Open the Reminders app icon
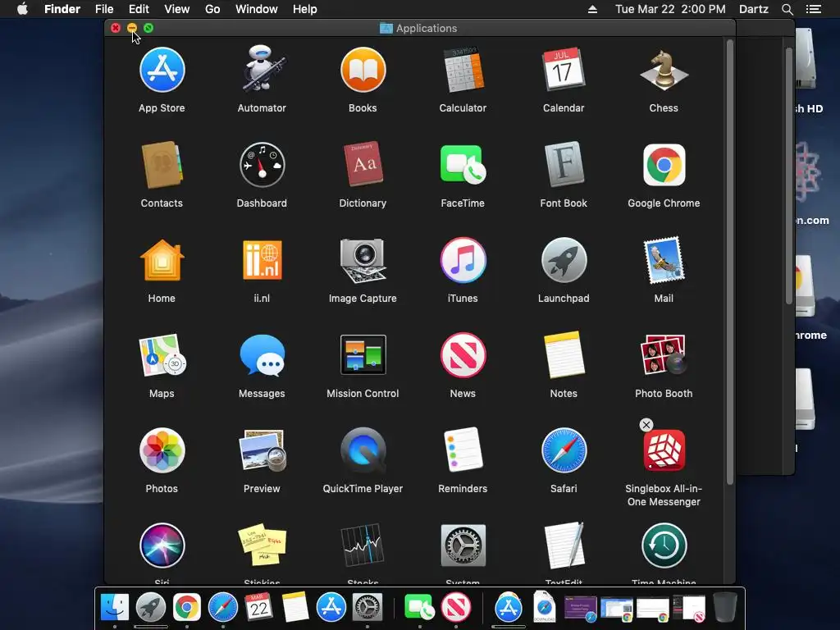The height and width of the screenshot is (630, 840). click(463, 450)
